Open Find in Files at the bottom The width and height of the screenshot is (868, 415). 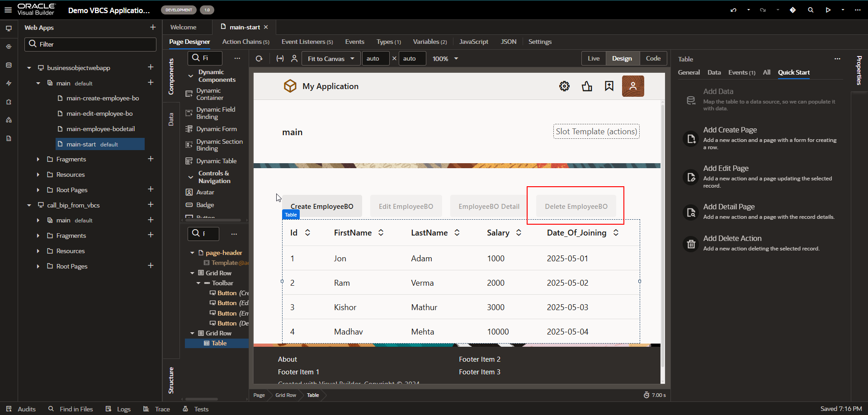pyautogui.click(x=76, y=409)
